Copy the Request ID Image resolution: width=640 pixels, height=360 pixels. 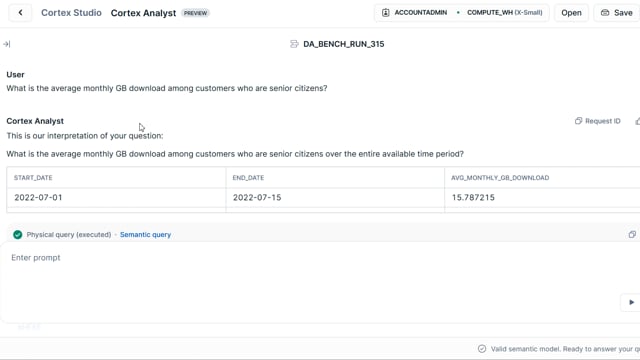[598, 121]
